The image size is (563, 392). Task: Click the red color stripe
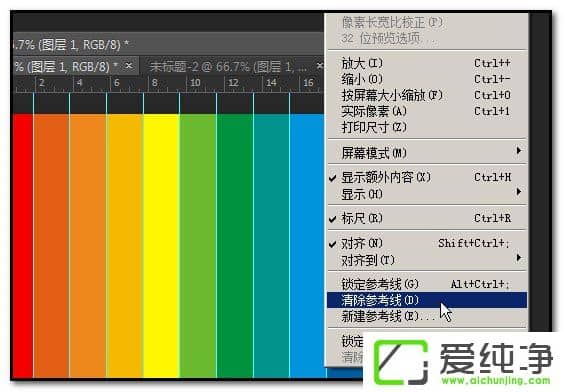coord(22,246)
